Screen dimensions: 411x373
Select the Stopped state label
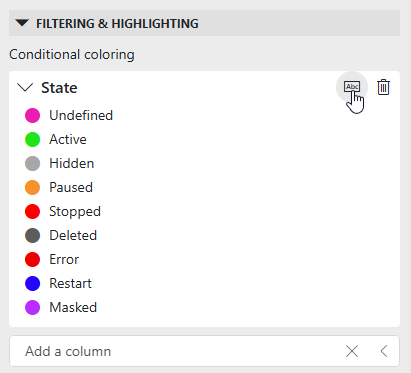(75, 211)
